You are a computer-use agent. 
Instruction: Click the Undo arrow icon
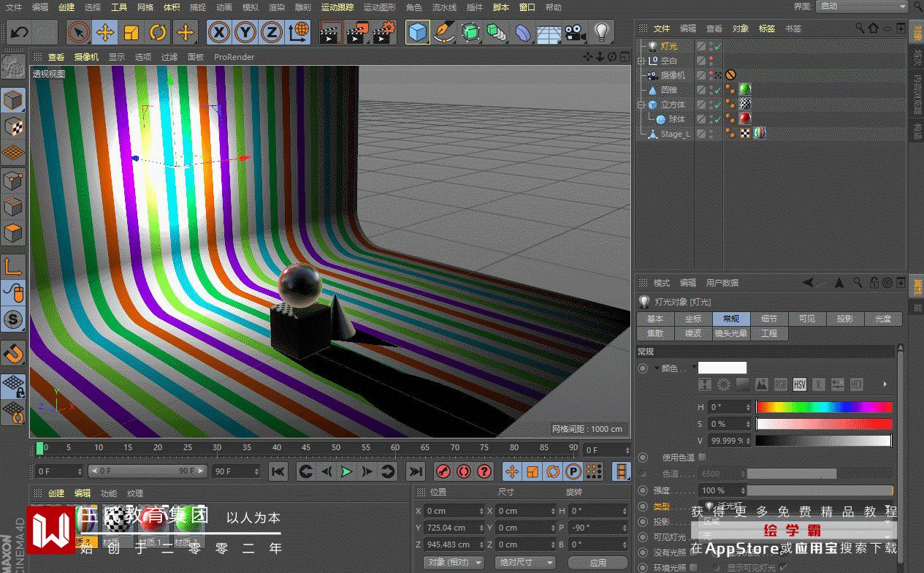coord(19,32)
